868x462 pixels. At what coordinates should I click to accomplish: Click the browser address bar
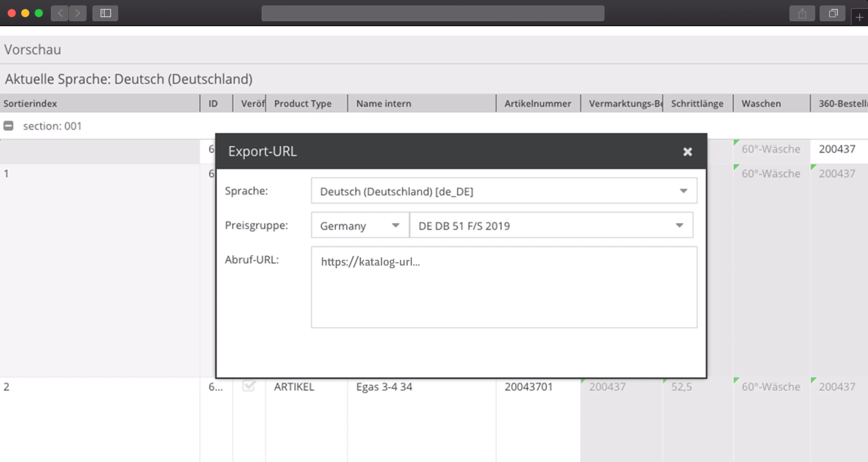[x=433, y=14]
